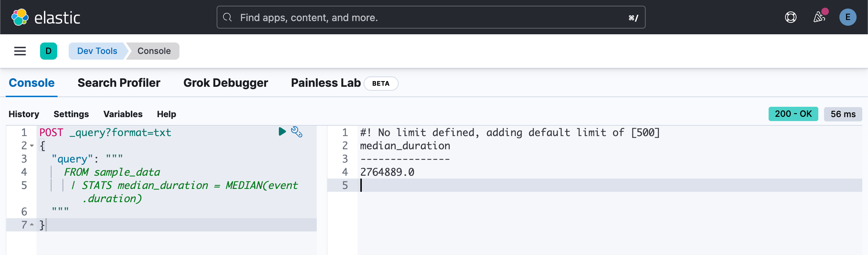Open the user profile avatar E

point(848,17)
